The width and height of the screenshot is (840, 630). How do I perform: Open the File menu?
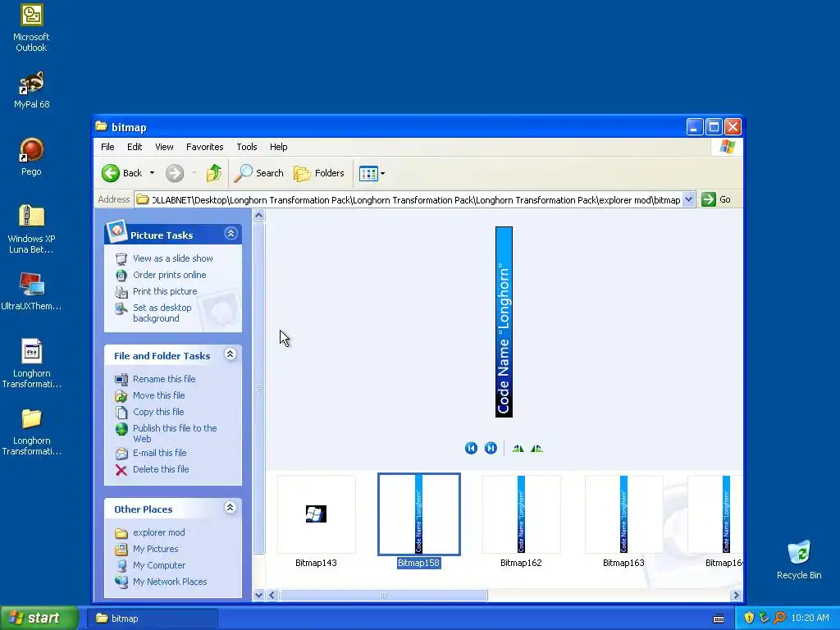pos(107,147)
